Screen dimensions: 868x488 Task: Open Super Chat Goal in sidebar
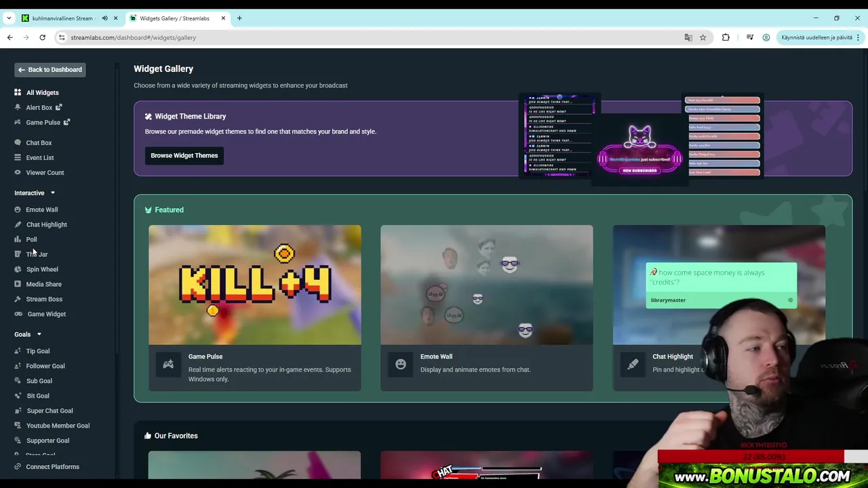pos(50,411)
